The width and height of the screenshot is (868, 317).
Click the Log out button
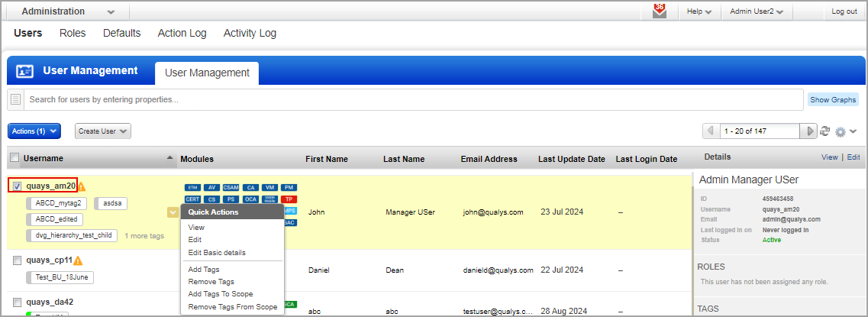click(844, 11)
